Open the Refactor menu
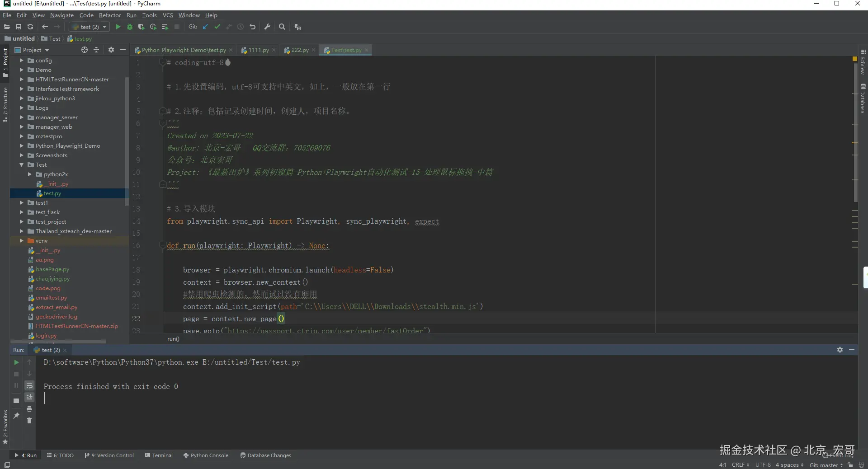This screenshot has height=469, width=868. (110, 15)
